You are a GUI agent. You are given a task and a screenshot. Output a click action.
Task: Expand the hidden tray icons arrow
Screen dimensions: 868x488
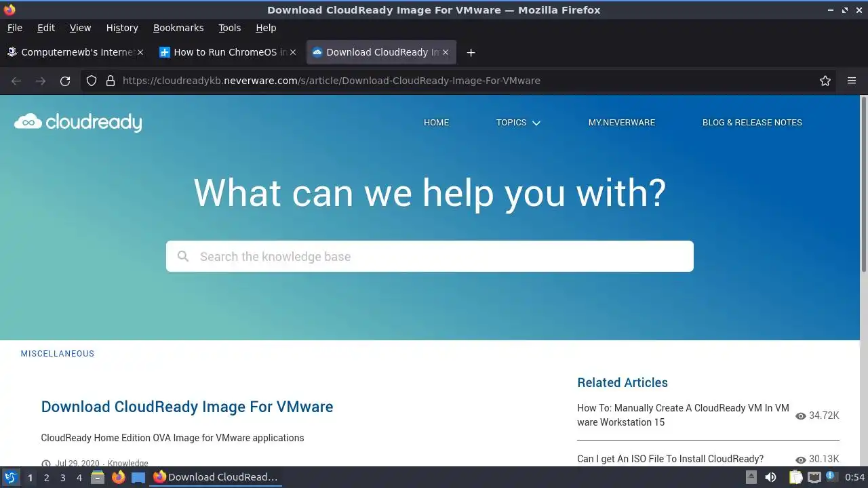tap(751, 477)
